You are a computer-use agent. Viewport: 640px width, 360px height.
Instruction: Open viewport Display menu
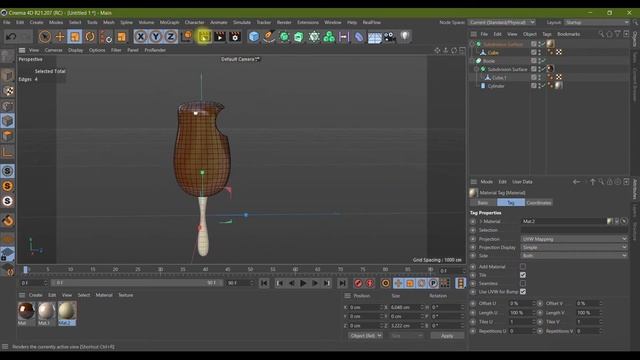point(75,50)
